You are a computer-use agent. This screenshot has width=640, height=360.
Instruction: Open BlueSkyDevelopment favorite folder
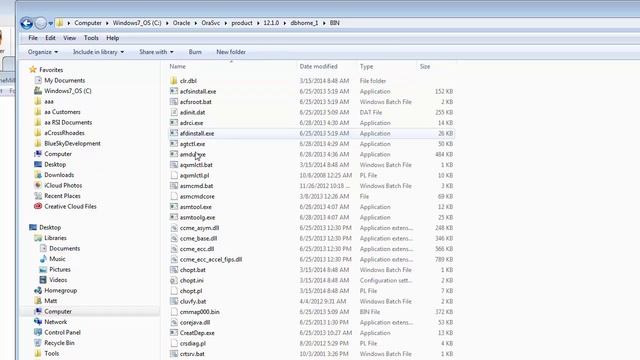[72, 143]
